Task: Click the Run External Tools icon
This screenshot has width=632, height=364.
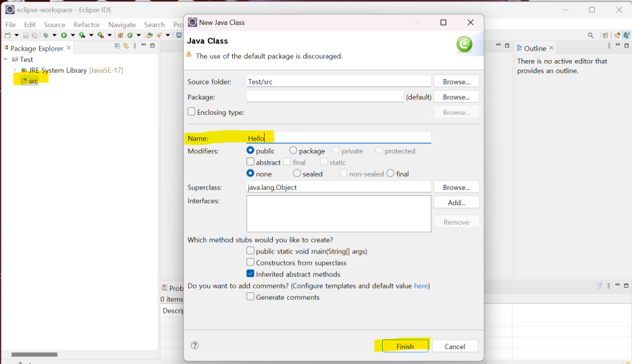Action: (x=101, y=35)
